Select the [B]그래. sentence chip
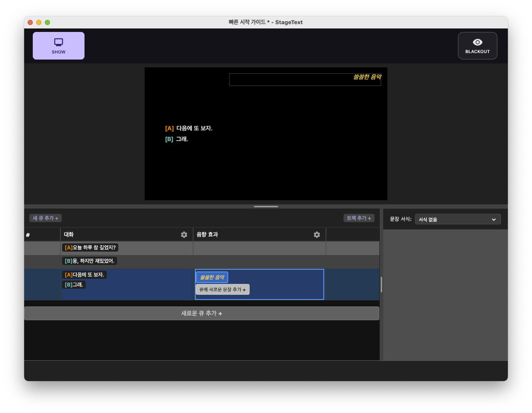Image resolution: width=532 pixels, height=413 pixels. coord(74,285)
